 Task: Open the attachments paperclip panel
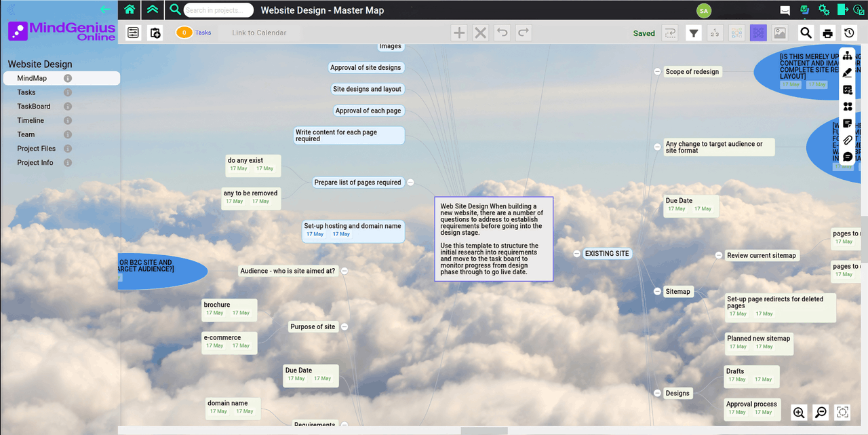(848, 140)
